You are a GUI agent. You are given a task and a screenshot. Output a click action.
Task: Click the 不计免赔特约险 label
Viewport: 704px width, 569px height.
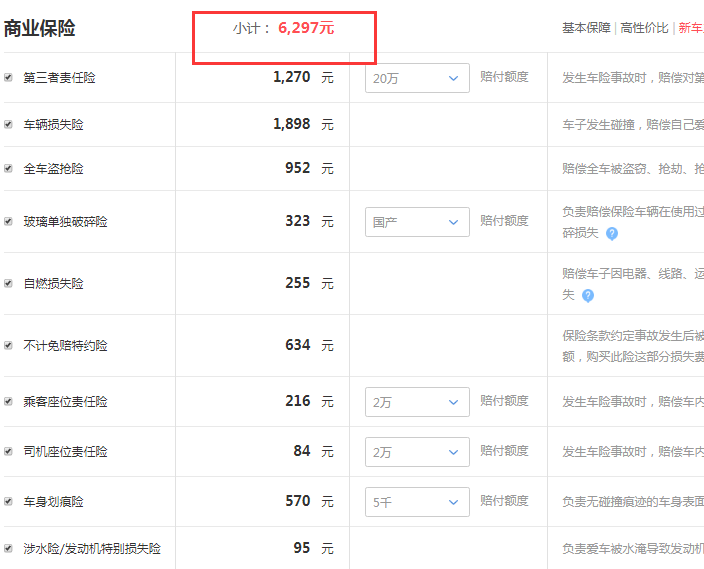pyautogui.click(x=66, y=345)
